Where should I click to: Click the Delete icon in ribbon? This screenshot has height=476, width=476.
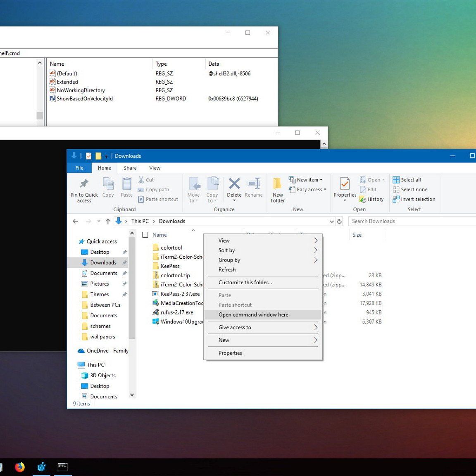pyautogui.click(x=234, y=184)
